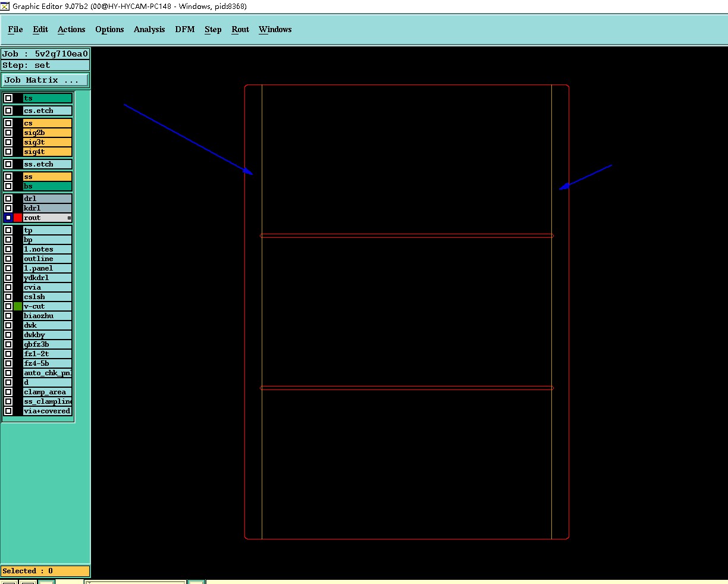Toggle the outline layer checkbox
728x584 pixels.
8,259
